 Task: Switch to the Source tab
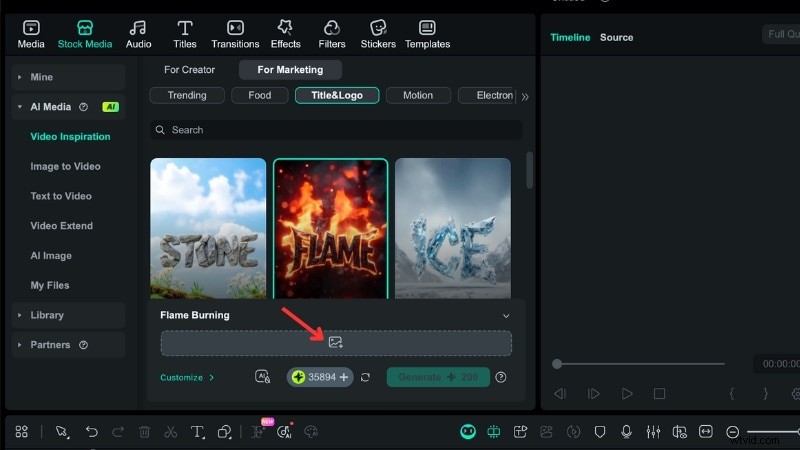[x=616, y=37]
